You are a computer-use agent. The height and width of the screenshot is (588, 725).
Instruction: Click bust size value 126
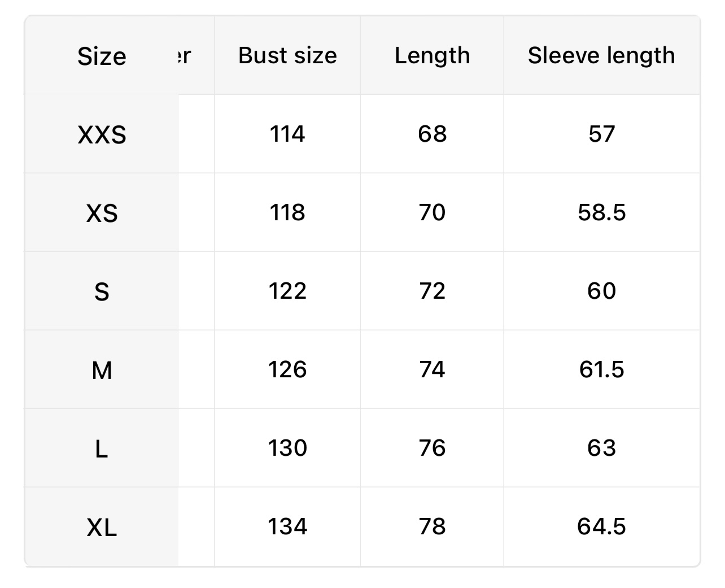click(x=287, y=369)
